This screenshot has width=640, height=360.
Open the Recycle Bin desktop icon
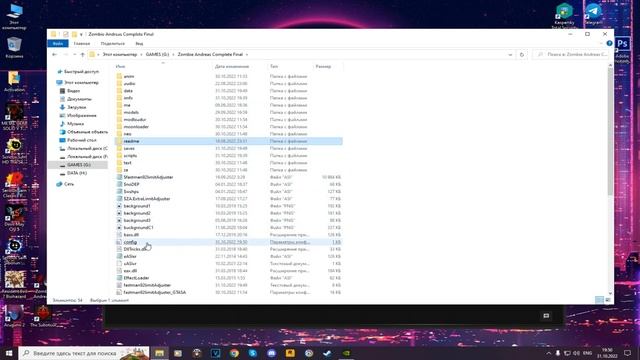(14, 48)
